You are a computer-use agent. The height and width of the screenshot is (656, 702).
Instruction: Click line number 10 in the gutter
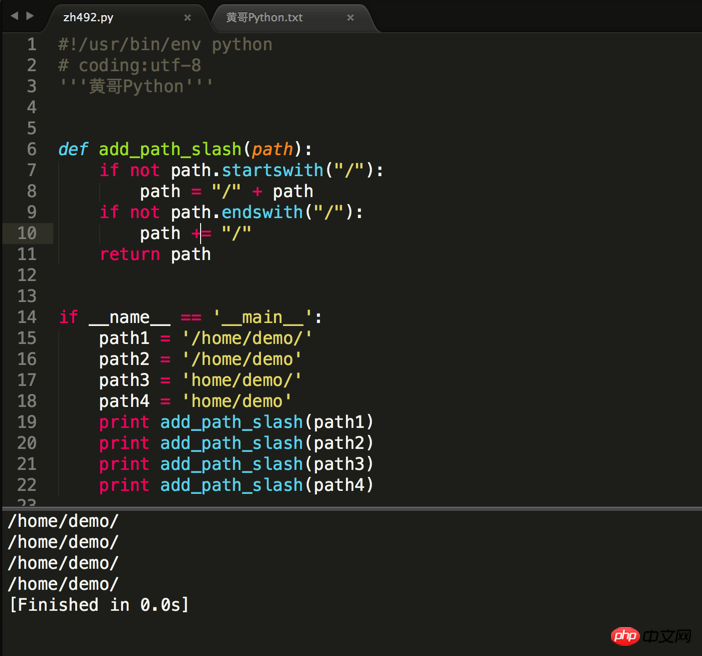(x=27, y=233)
